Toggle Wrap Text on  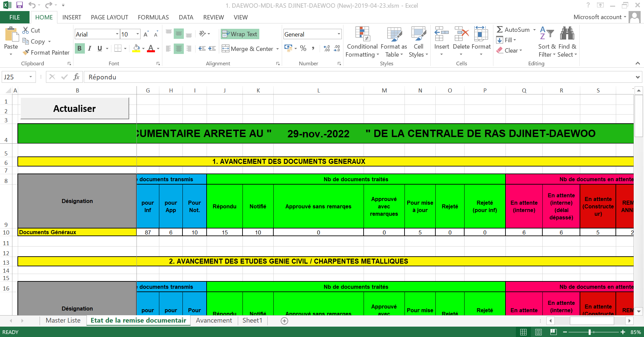click(240, 34)
